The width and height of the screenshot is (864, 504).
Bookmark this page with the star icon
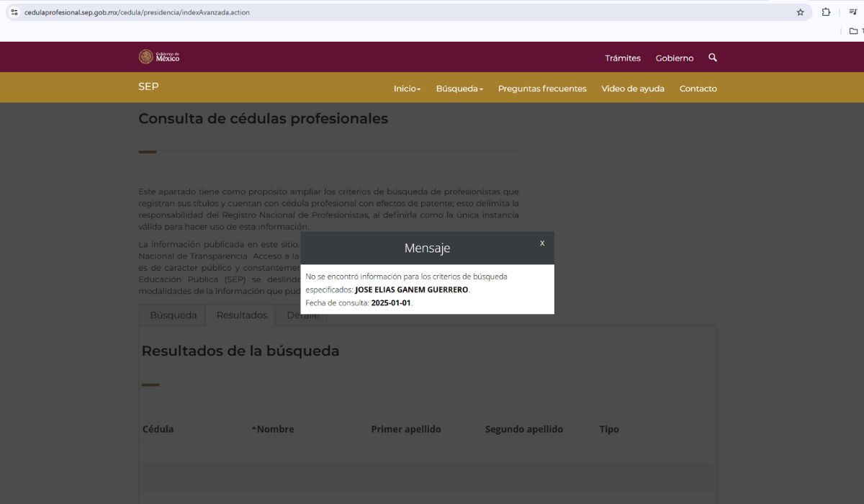tap(800, 12)
